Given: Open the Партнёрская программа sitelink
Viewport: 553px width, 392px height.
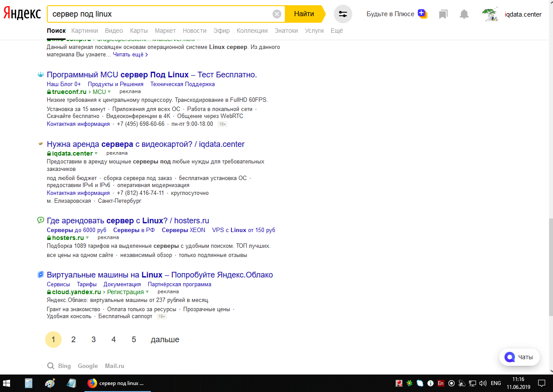Looking at the screenshot, I should click(179, 284).
